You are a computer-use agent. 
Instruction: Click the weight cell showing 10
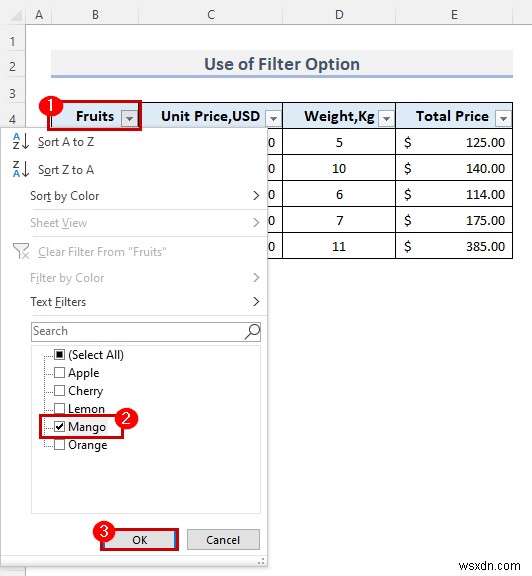click(339, 168)
